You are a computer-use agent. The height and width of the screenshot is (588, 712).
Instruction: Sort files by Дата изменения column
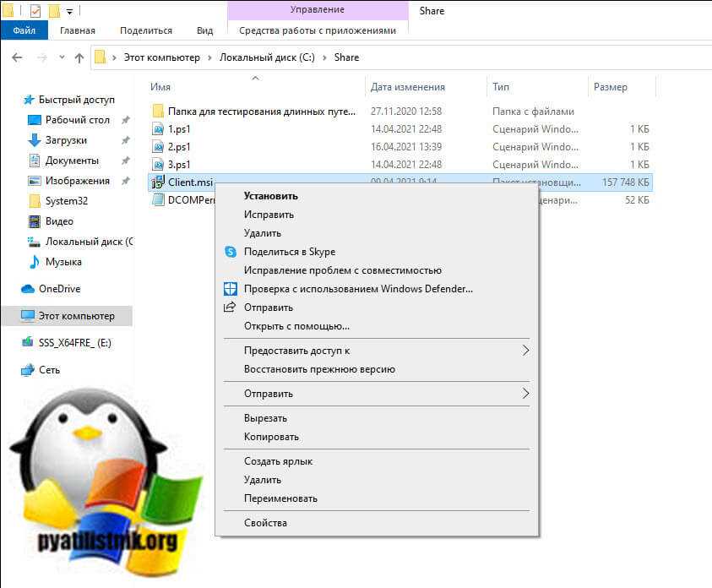(407, 87)
